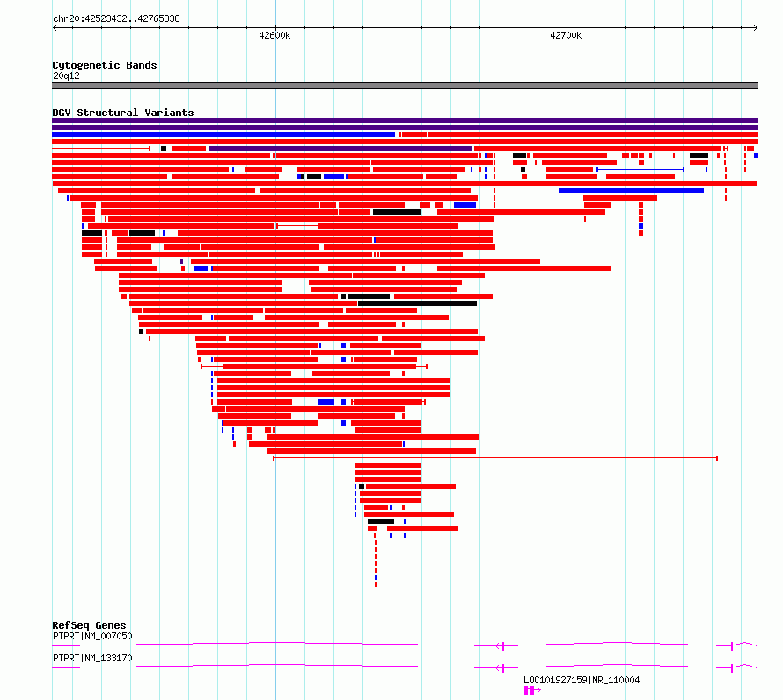This screenshot has height=700, width=783.
Task: Click the right arrow of the ruler
Action: point(756,28)
